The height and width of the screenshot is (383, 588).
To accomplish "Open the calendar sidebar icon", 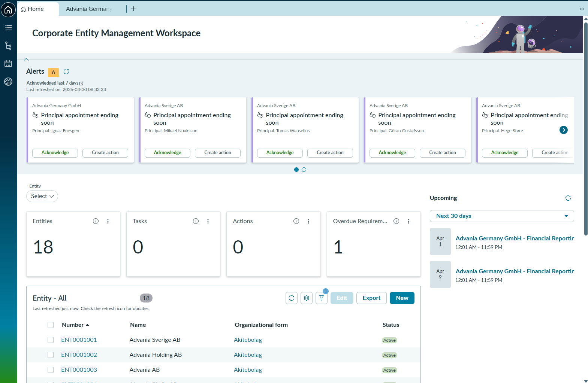I will [x=8, y=64].
